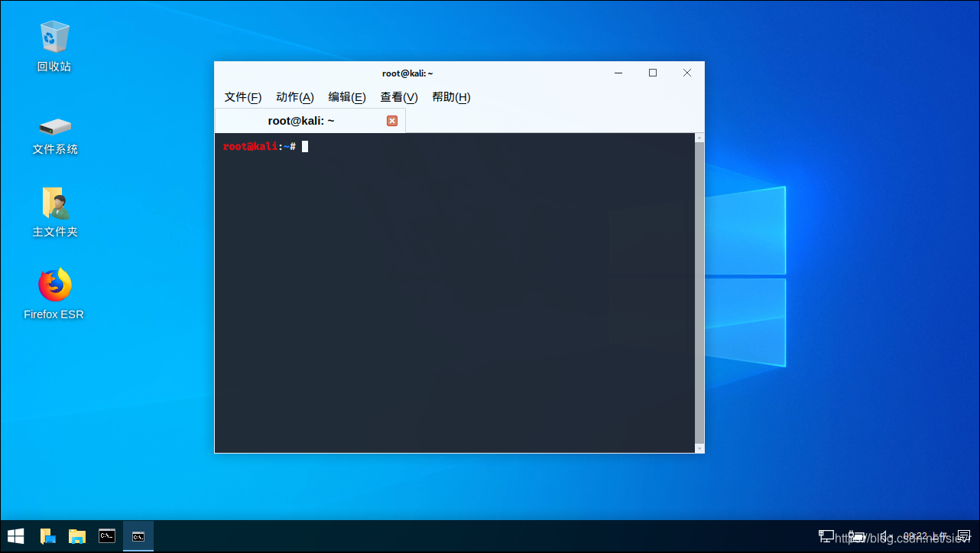
Task: Open the 回收站 recycle bin desktop icon
Action: pyautogui.click(x=54, y=46)
